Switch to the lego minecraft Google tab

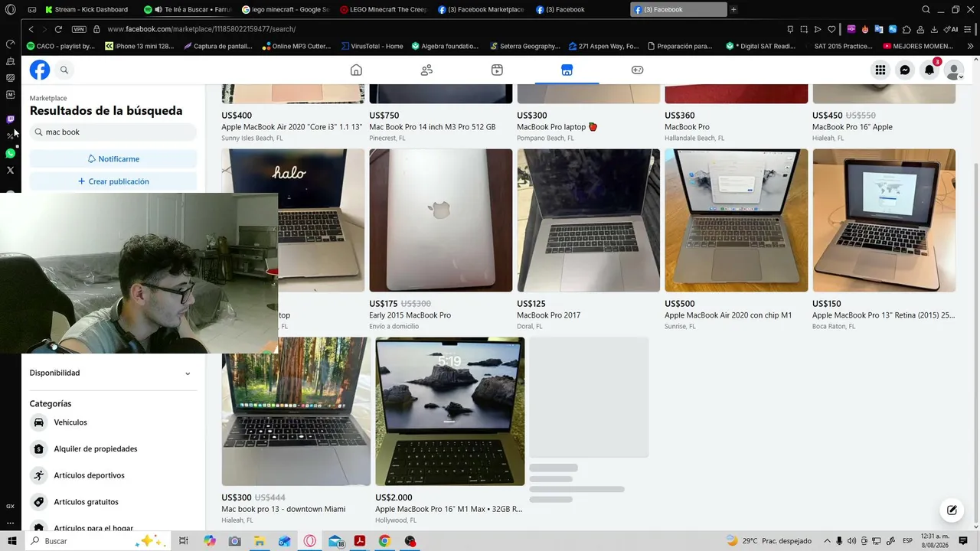(x=286, y=10)
